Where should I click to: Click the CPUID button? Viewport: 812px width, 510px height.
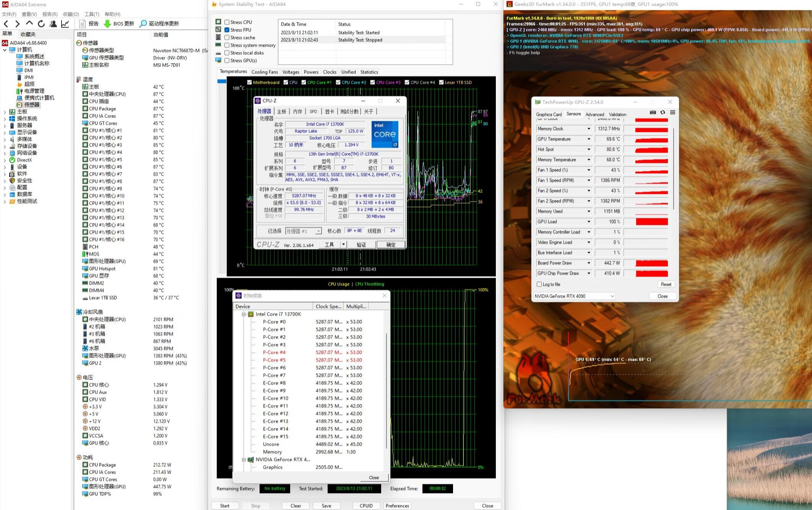[x=366, y=506]
